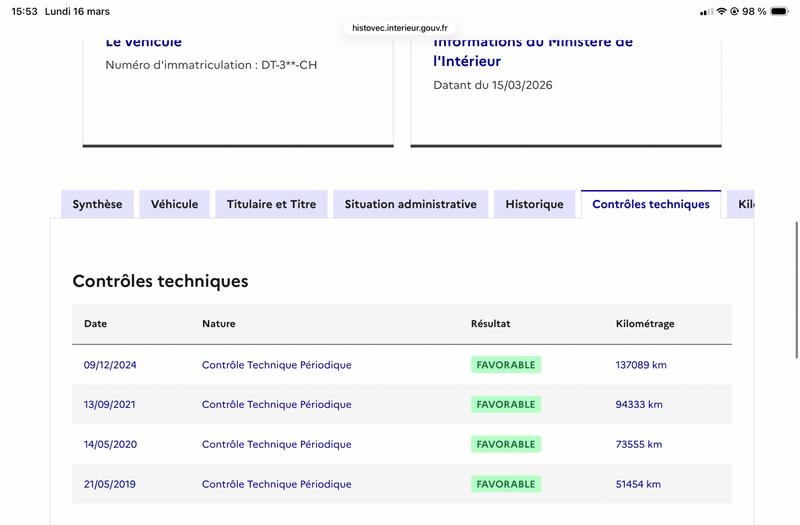This screenshot has width=800, height=525.
Task: Click the 09/12/2024 inspection date
Action: coord(110,365)
